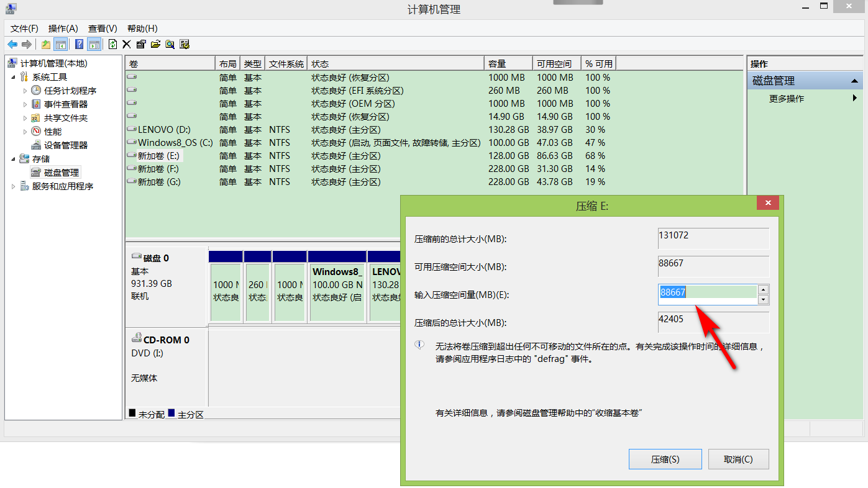Expand the 性能 node arrow
Image resolution: width=868 pixels, height=488 pixels.
click(x=25, y=132)
